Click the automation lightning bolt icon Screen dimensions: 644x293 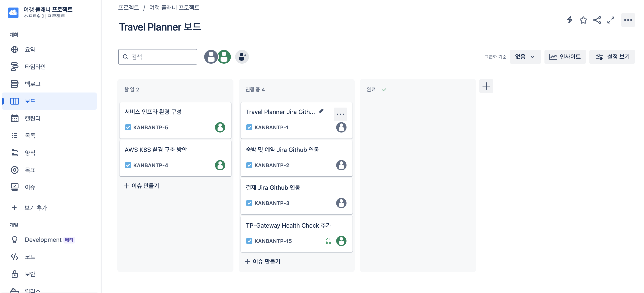[x=569, y=20]
